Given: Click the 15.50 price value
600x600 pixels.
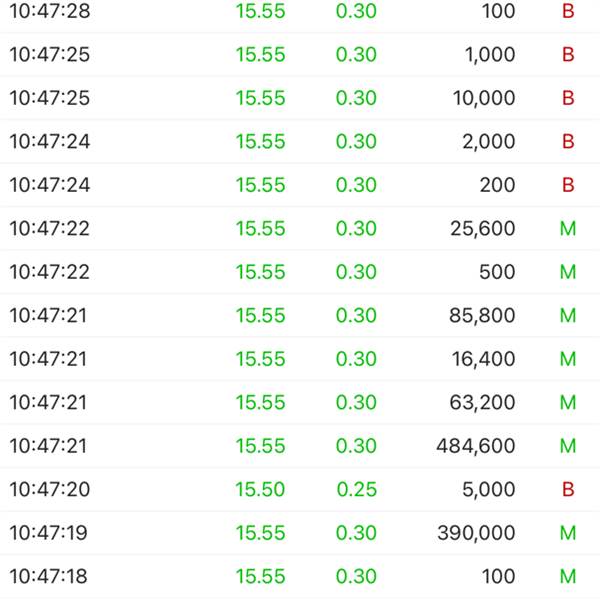Looking at the screenshot, I should pyautogui.click(x=260, y=490).
